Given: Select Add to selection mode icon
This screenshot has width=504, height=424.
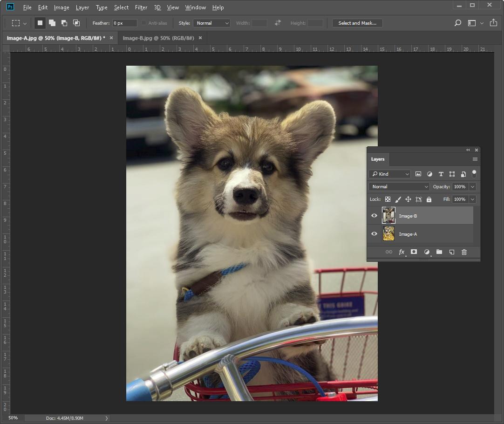Looking at the screenshot, I should click(x=52, y=23).
